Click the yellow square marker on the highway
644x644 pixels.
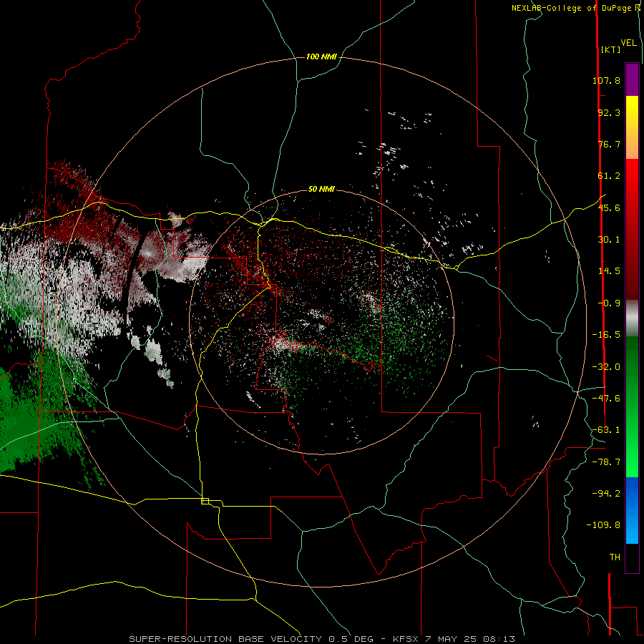205,501
